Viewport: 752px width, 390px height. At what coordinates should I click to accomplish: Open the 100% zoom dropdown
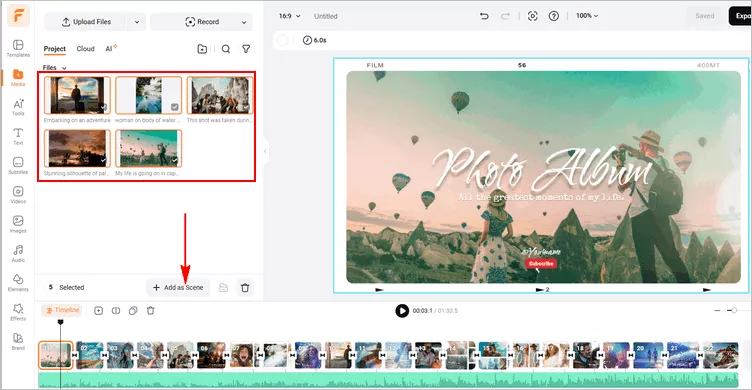coord(587,16)
